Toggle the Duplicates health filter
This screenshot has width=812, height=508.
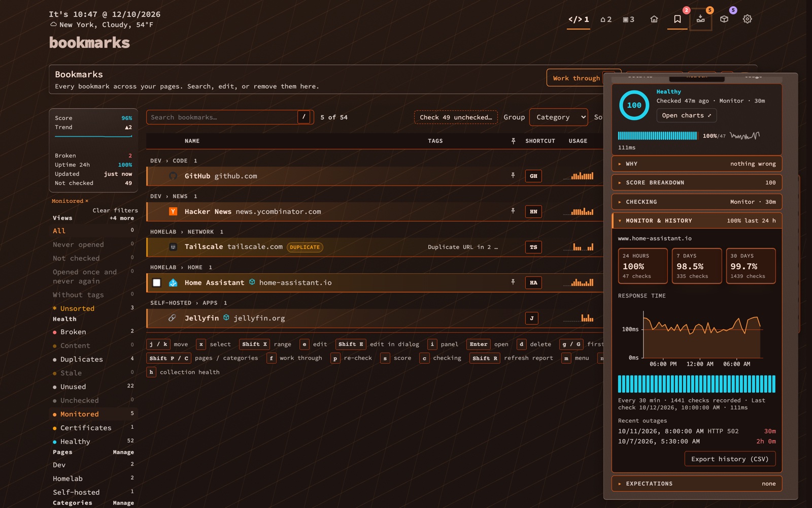coord(93,359)
